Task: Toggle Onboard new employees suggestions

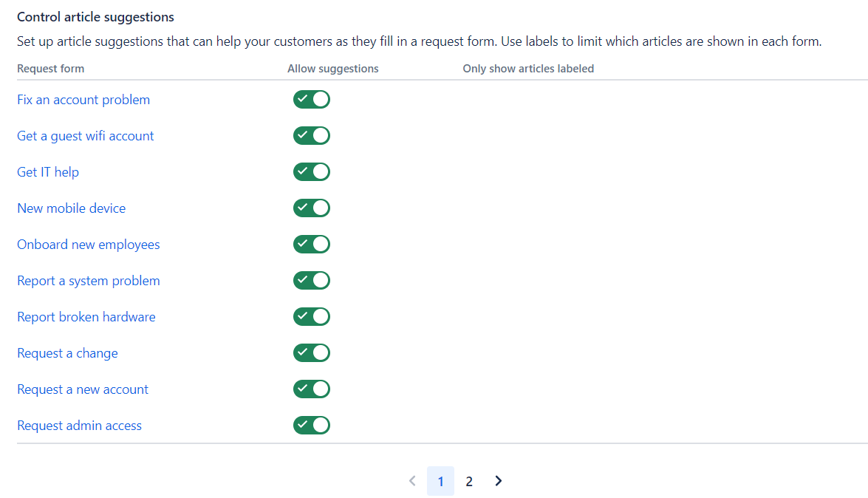Action: 311,245
